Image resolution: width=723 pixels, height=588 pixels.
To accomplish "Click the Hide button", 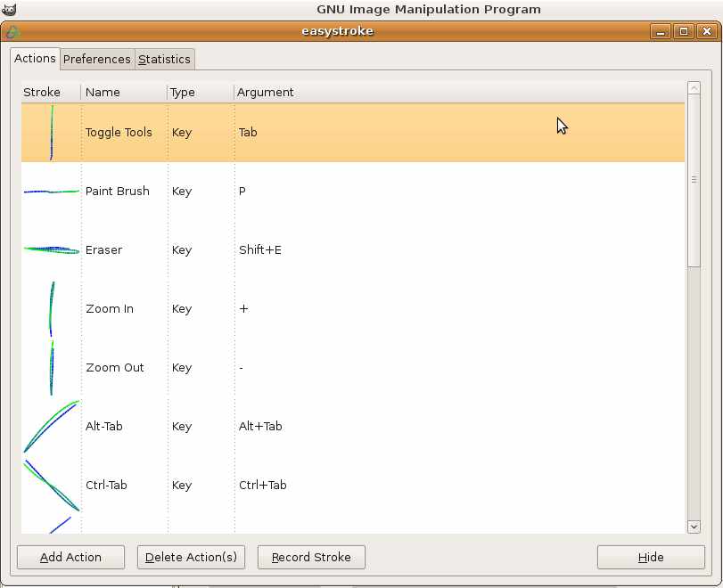I will point(651,557).
